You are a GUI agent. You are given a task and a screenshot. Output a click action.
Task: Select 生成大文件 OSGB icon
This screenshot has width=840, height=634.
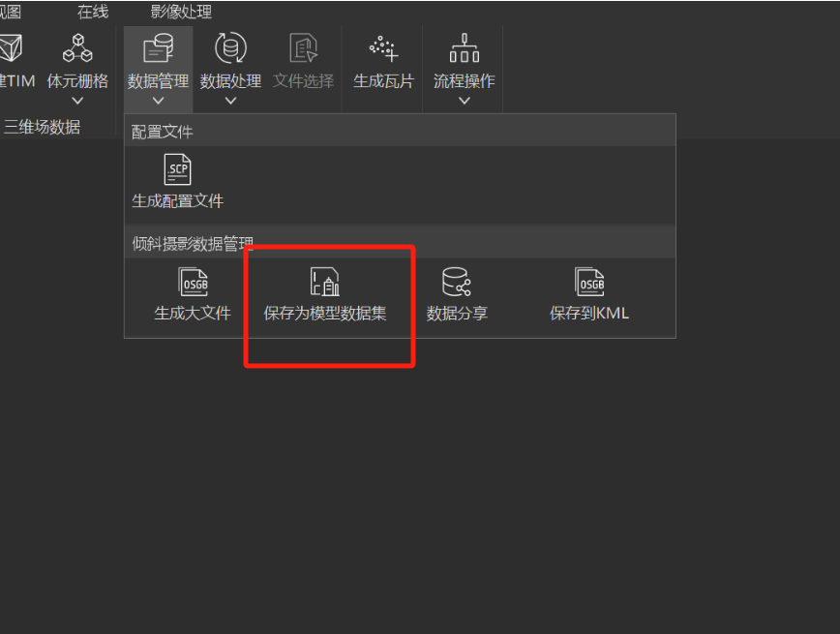point(193,282)
